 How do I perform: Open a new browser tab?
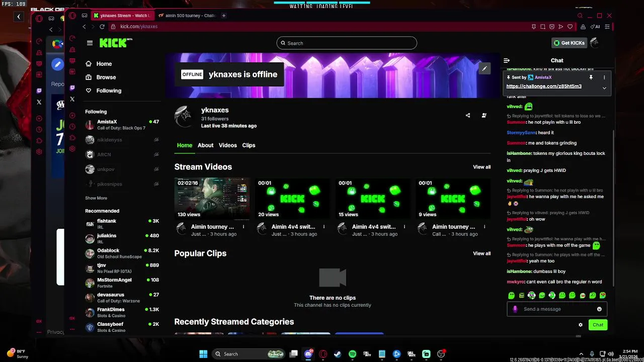[x=224, y=16]
